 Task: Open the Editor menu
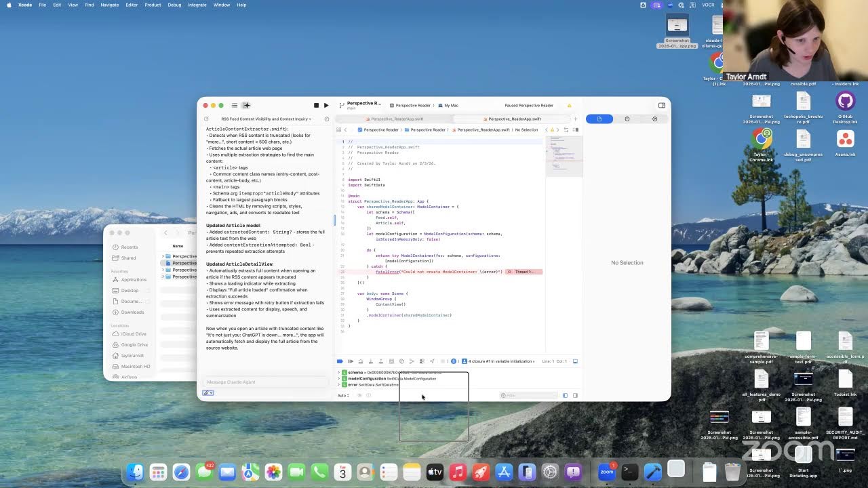pyautogui.click(x=132, y=5)
